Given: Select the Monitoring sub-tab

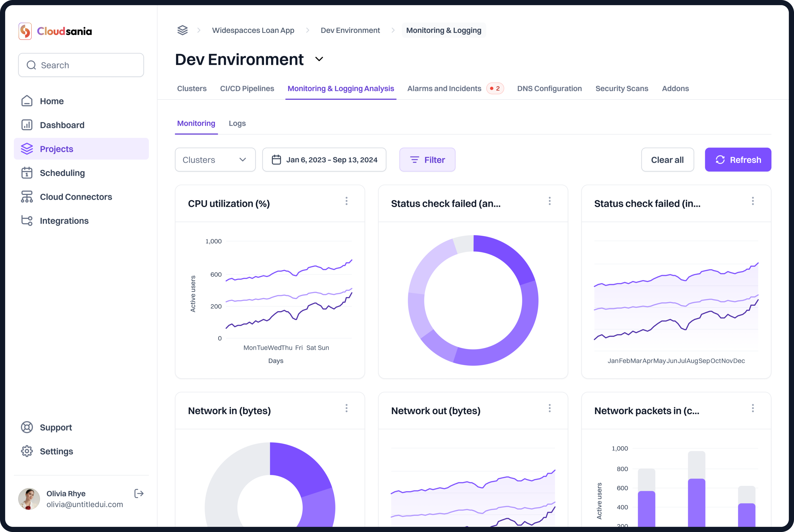Looking at the screenshot, I should (x=196, y=123).
